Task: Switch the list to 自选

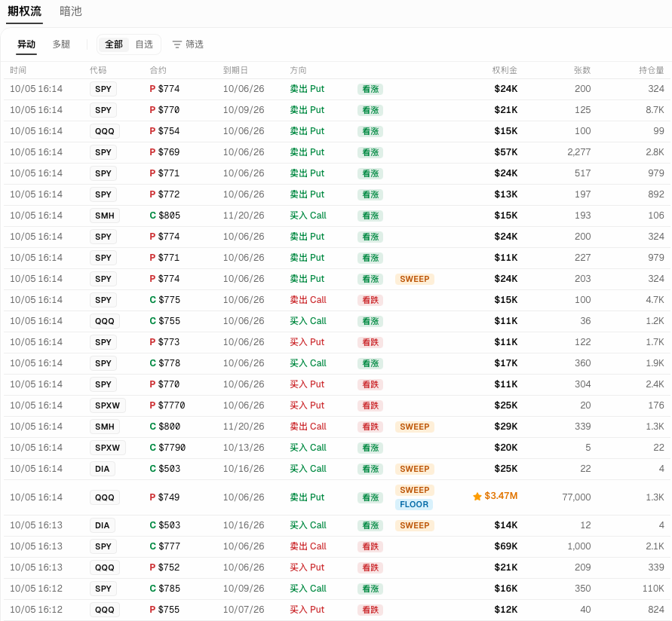Action: coord(144,44)
